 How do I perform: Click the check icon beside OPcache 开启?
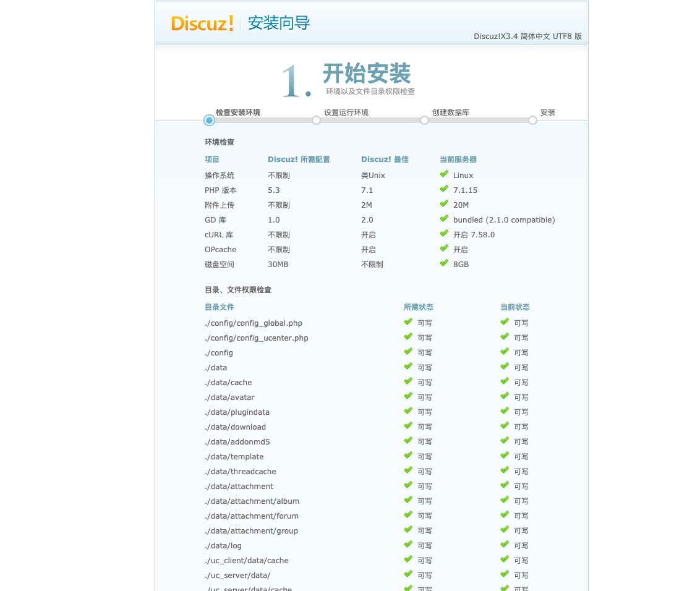click(x=444, y=248)
